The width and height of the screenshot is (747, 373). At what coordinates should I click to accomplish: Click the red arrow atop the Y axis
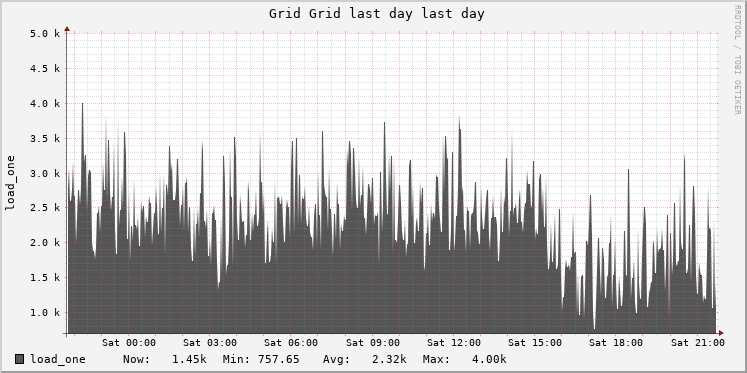click(x=67, y=29)
